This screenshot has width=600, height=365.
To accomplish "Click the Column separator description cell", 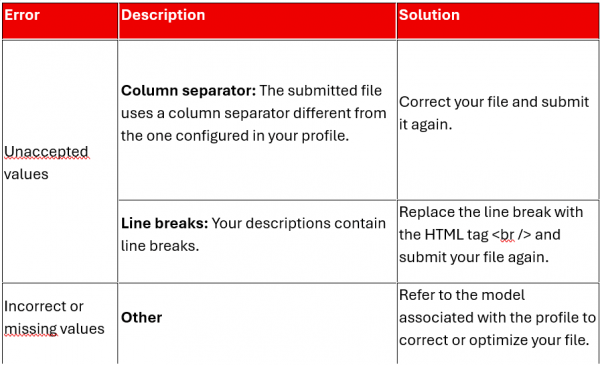I will pos(257,119).
